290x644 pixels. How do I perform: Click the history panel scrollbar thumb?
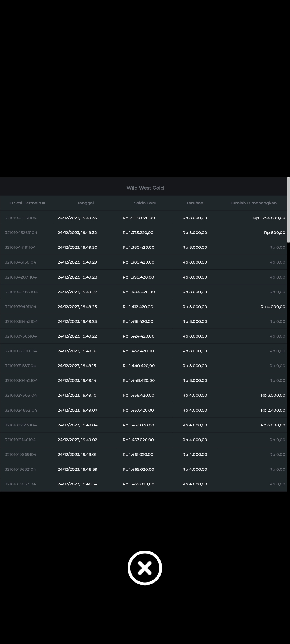pyautogui.click(x=288, y=210)
